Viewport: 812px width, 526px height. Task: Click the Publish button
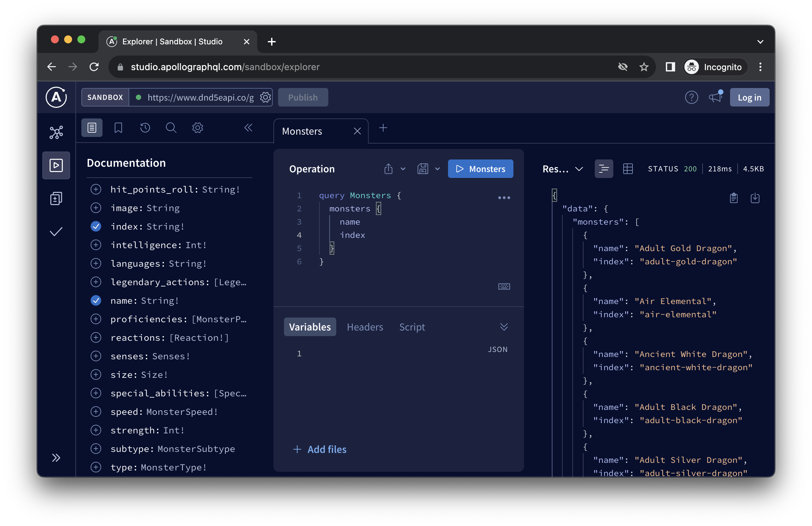click(x=303, y=98)
